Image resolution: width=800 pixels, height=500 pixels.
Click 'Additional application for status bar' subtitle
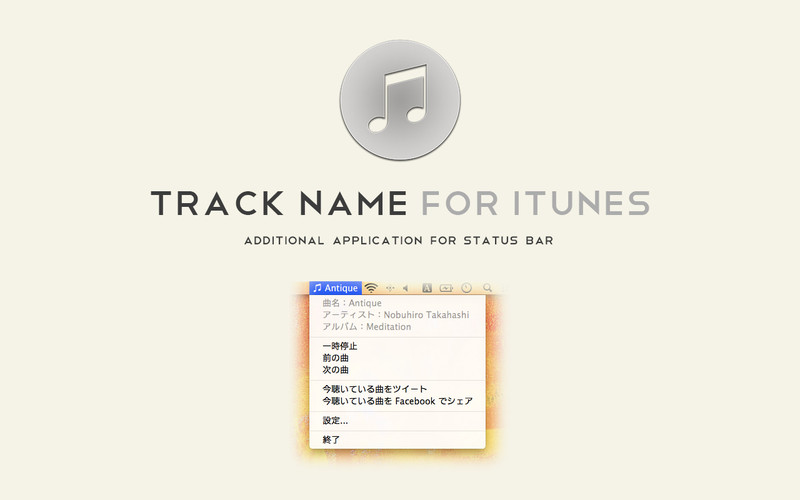(x=399, y=240)
